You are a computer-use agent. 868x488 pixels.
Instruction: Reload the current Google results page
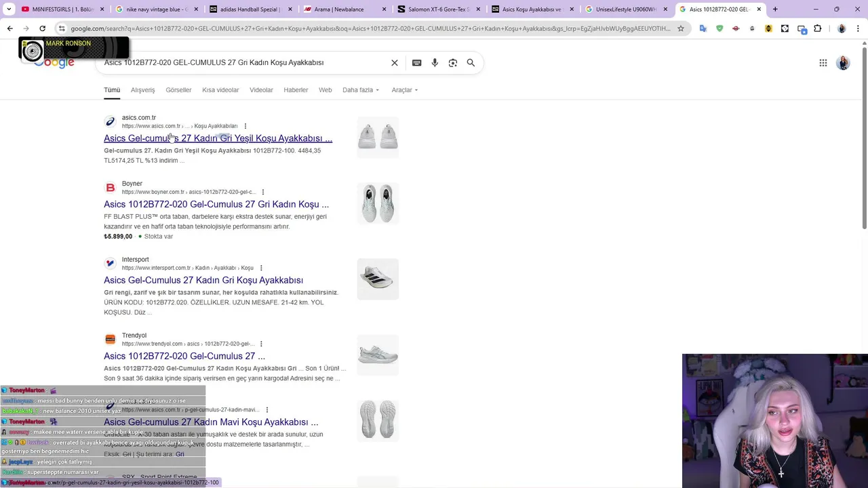tap(42, 28)
